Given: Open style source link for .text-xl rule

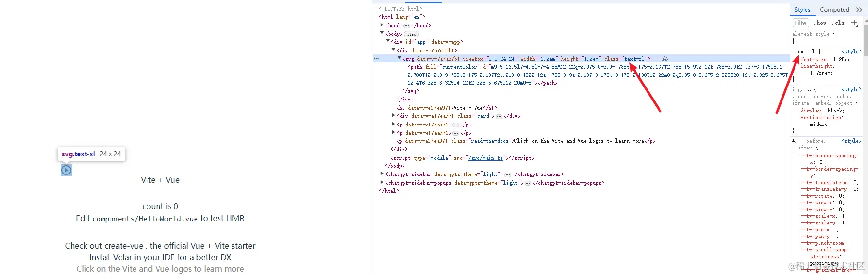Looking at the screenshot, I should pos(851,51).
